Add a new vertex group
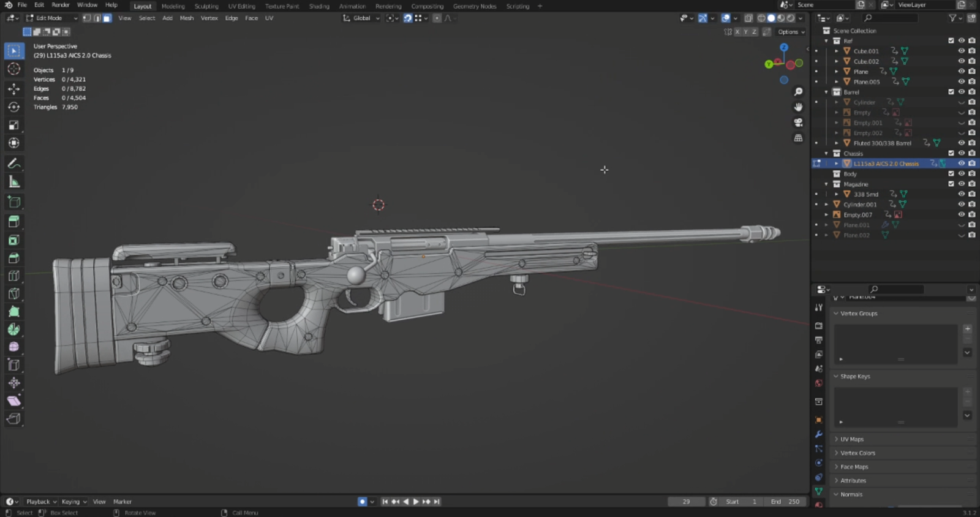Screen dimensions: 980x517 coord(968,329)
